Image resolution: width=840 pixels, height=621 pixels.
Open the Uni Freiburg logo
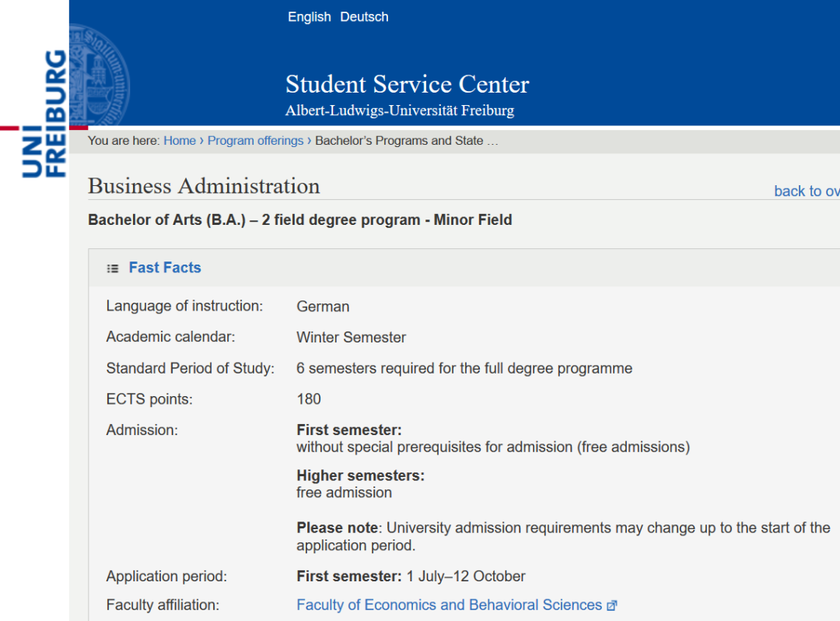point(44,114)
